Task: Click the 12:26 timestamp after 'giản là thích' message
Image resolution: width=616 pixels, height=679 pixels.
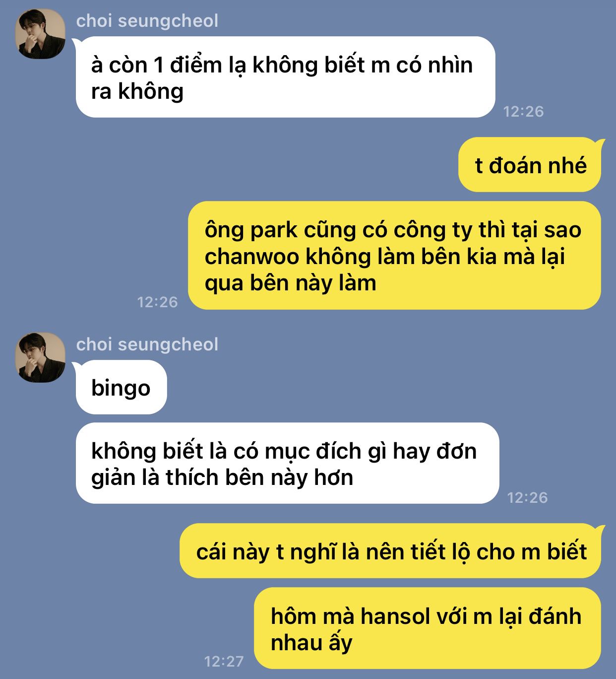Action: [x=527, y=497]
